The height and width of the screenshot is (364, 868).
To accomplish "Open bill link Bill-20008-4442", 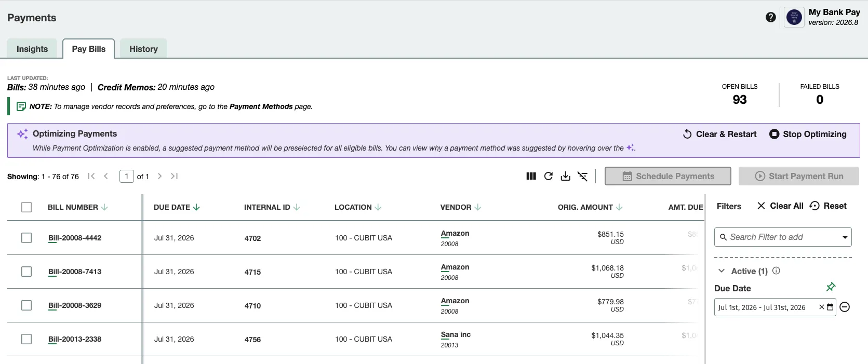I will coord(75,238).
